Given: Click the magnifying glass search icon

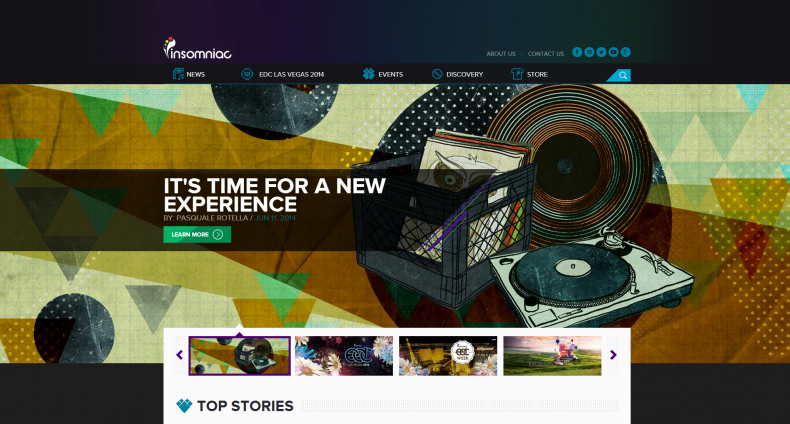Looking at the screenshot, I should click(x=623, y=76).
